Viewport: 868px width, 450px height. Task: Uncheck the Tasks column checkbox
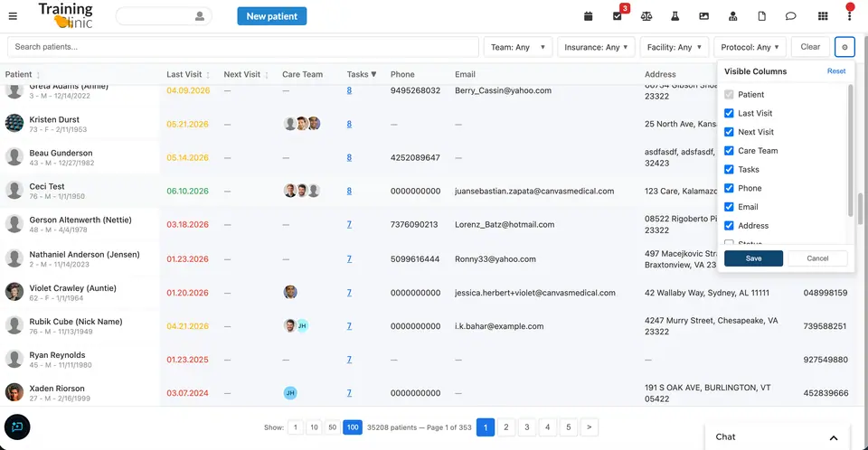(729, 169)
